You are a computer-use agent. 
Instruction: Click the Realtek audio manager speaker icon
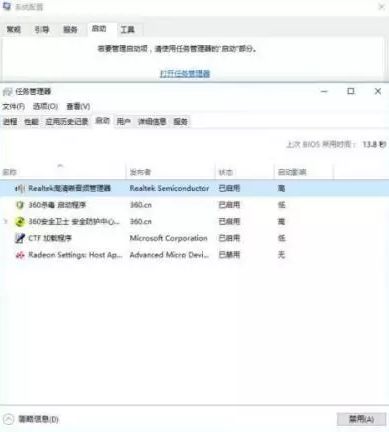click(x=20, y=189)
